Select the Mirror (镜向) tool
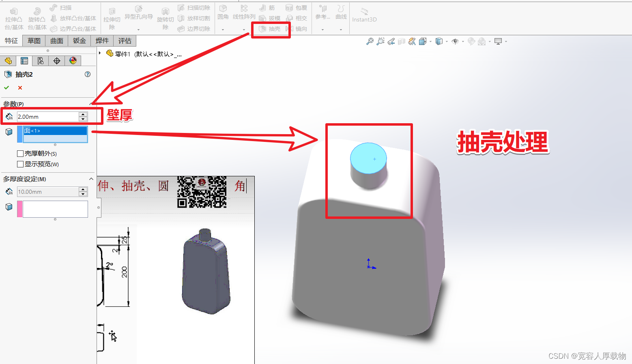632x364 pixels. (296, 29)
